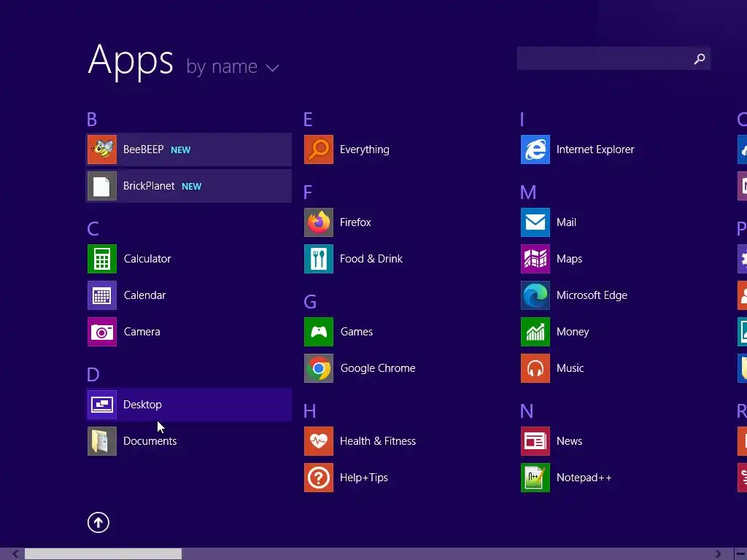The width and height of the screenshot is (747, 560).
Task: Click the scrollbar right arrow
Action: (718, 554)
